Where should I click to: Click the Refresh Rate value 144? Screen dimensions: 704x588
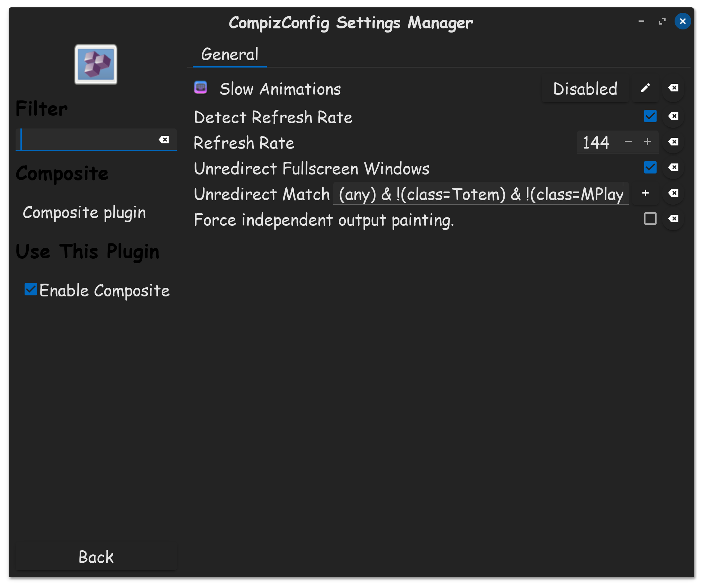point(596,142)
